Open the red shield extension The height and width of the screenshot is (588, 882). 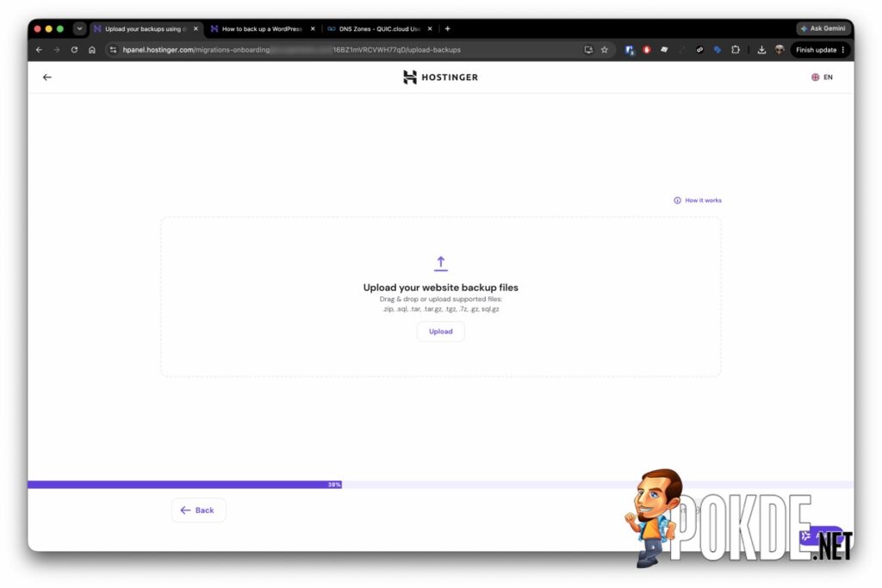pyautogui.click(x=647, y=49)
